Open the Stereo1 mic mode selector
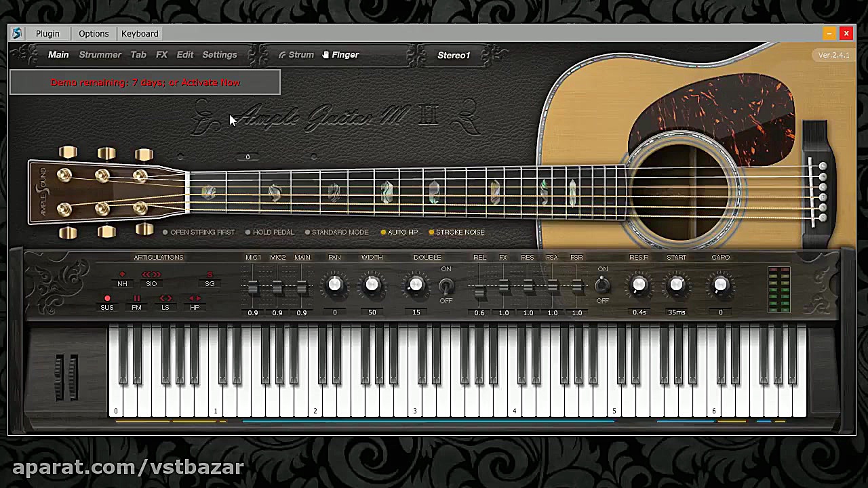 (x=454, y=55)
